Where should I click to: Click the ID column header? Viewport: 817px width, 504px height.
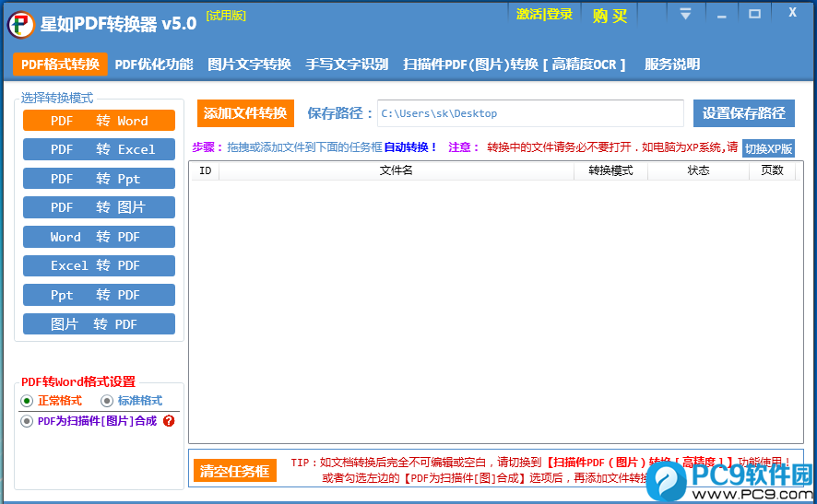click(x=206, y=170)
